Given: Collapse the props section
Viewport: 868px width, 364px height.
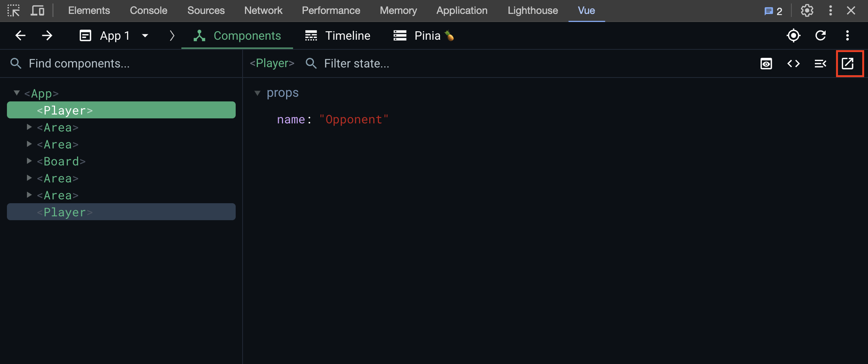Looking at the screenshot, I should [257, 93].
